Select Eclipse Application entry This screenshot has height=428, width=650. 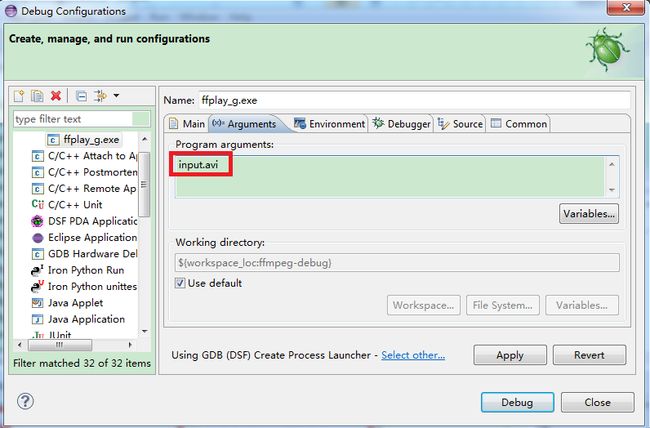(x=92, y=238)
